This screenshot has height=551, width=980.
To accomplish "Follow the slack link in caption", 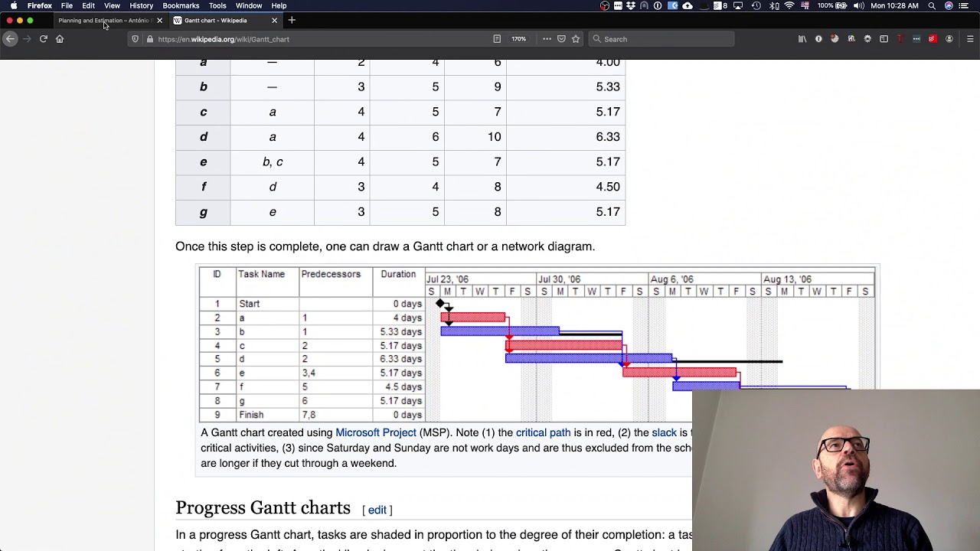I will pos(664,432).
